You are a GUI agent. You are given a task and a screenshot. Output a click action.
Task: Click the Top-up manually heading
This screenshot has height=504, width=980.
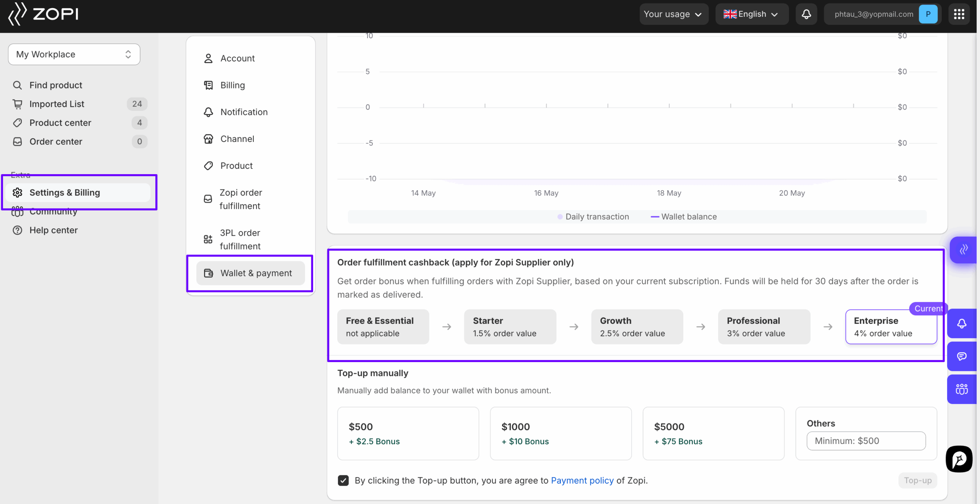click(372, 373)
